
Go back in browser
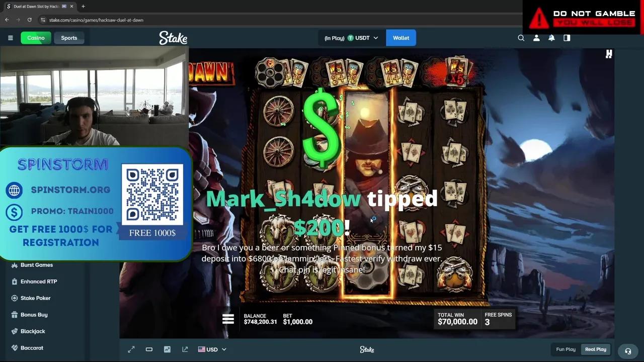7,20
